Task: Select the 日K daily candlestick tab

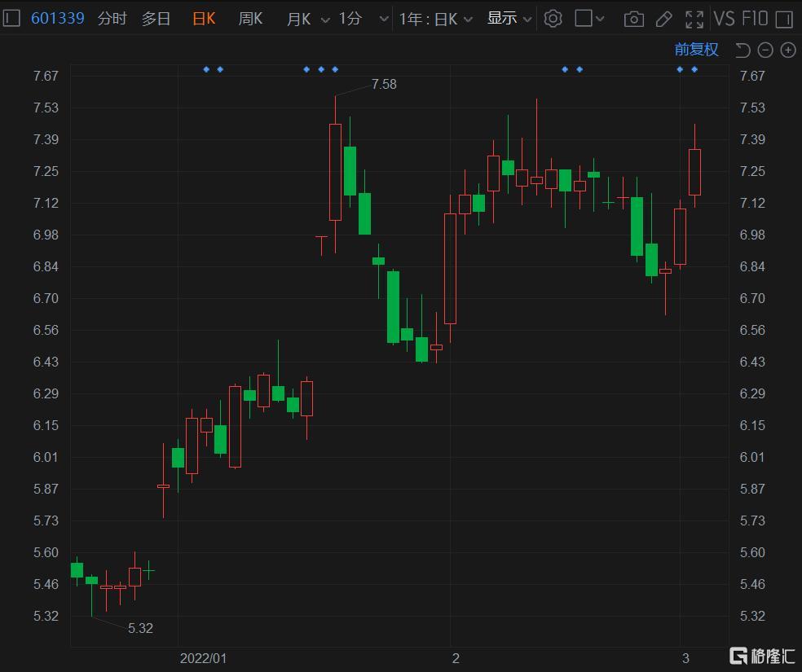Action: pyautogui.click(x=204, y=19)
